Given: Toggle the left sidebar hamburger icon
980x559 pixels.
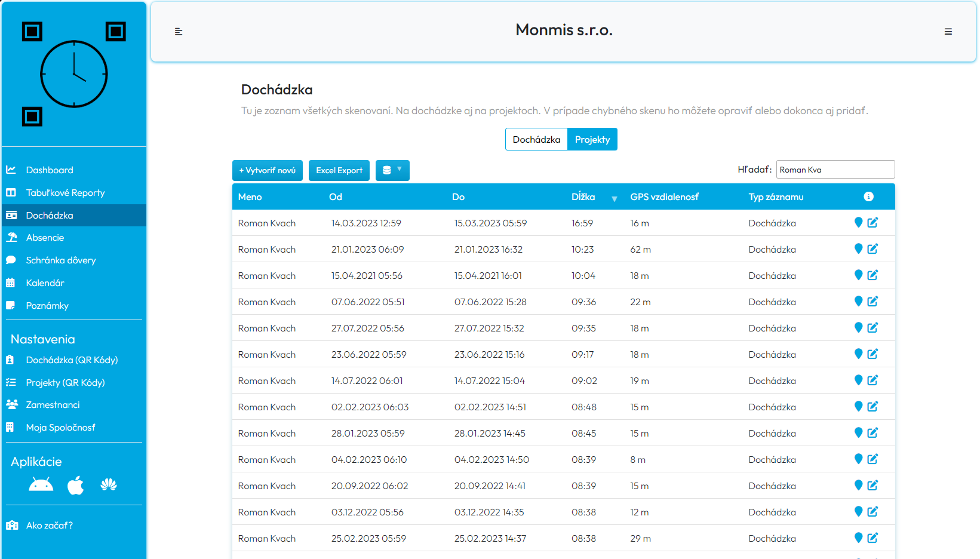Looking at the screenshot, I should coord(179,32).
